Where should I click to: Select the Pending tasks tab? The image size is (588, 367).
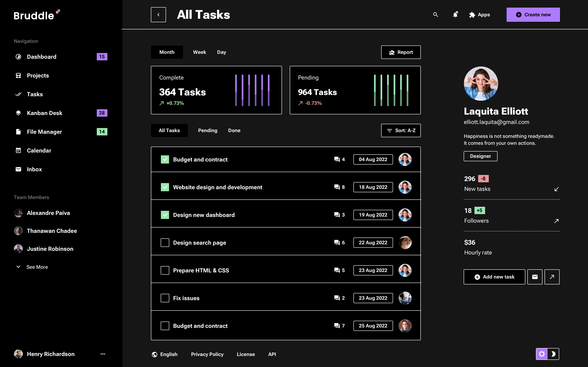[x=207, y=130]
